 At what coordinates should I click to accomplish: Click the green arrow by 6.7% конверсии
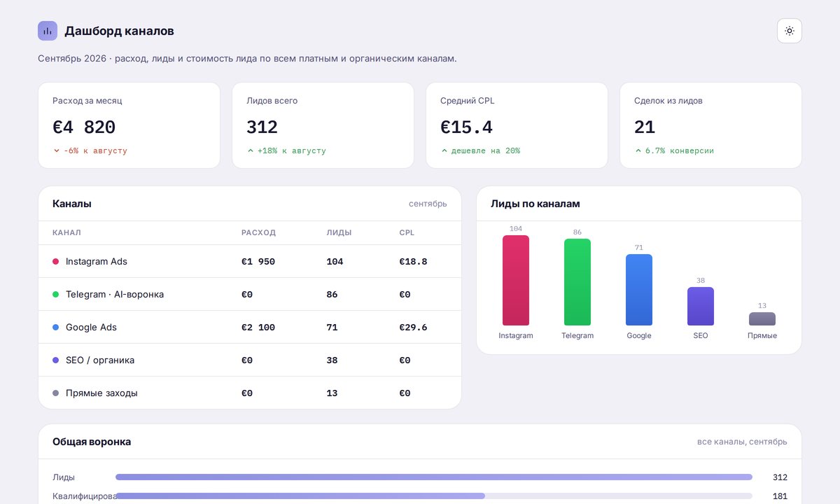[x=638, y=150]
